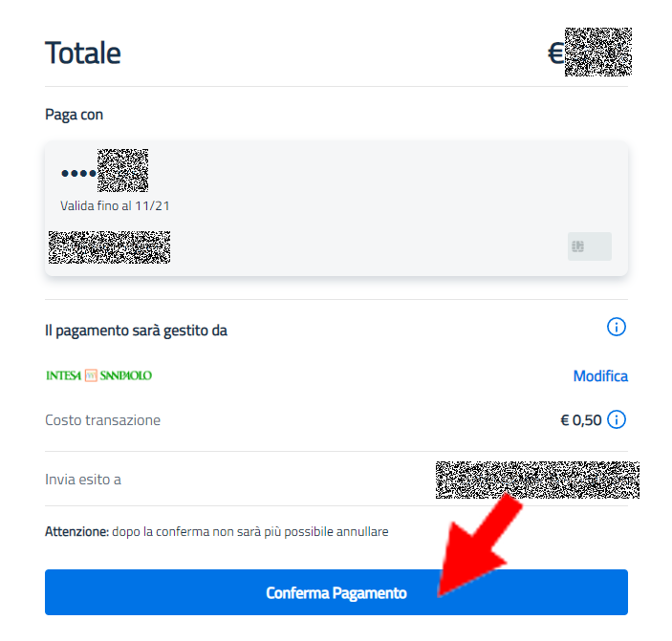Viewport: 672px width, 641px height.
Task: Click the Paga con label
Action: pos(74,115)
